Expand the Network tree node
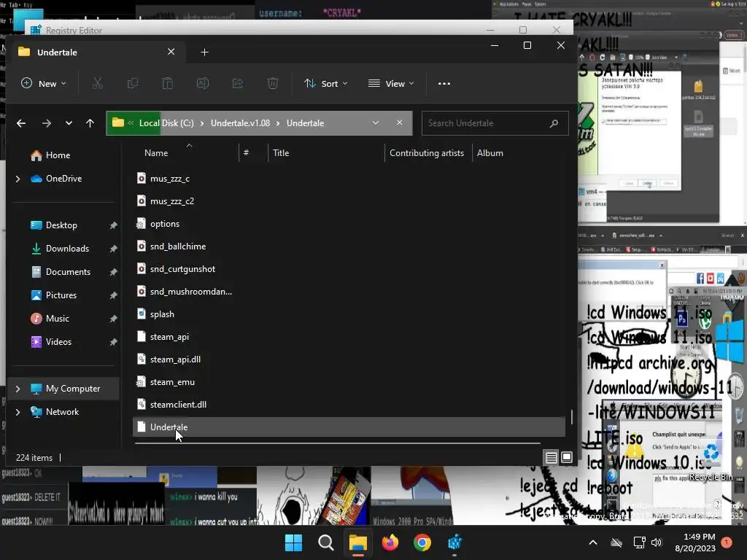747x560 pixels. [x=18, y=412]
